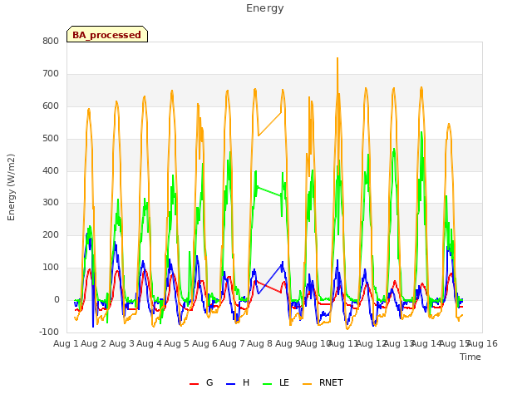Click the 100 y-axis tick value

(x=51, y=268)
